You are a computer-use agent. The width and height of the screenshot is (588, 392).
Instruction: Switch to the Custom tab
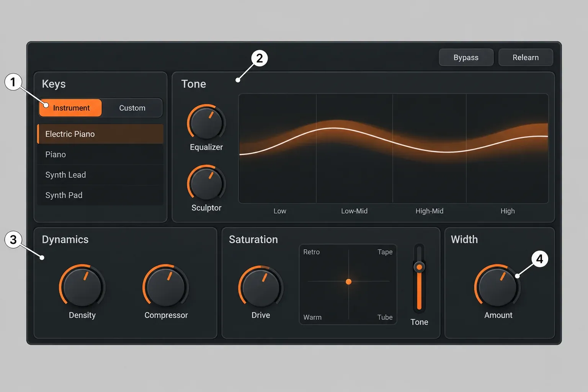click(132, 108)
